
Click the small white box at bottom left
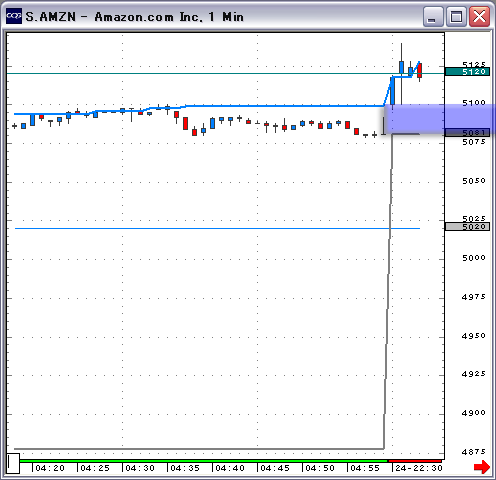(13, 463)
